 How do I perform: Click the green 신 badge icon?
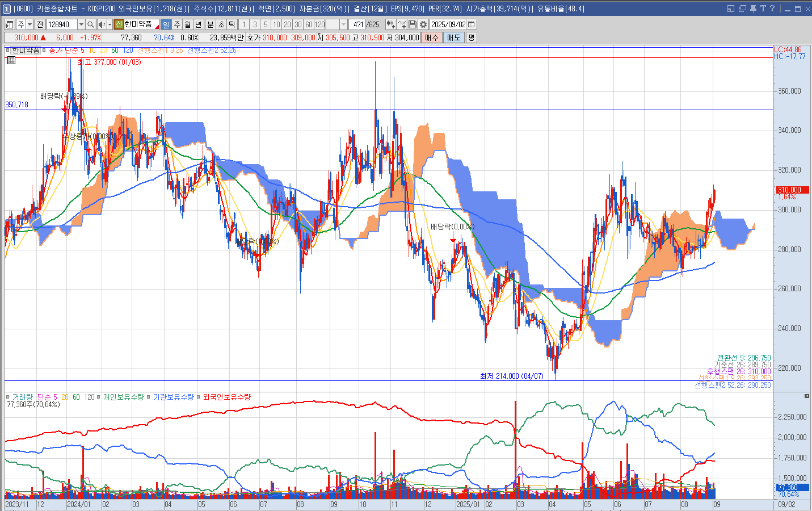coord(119,24)
